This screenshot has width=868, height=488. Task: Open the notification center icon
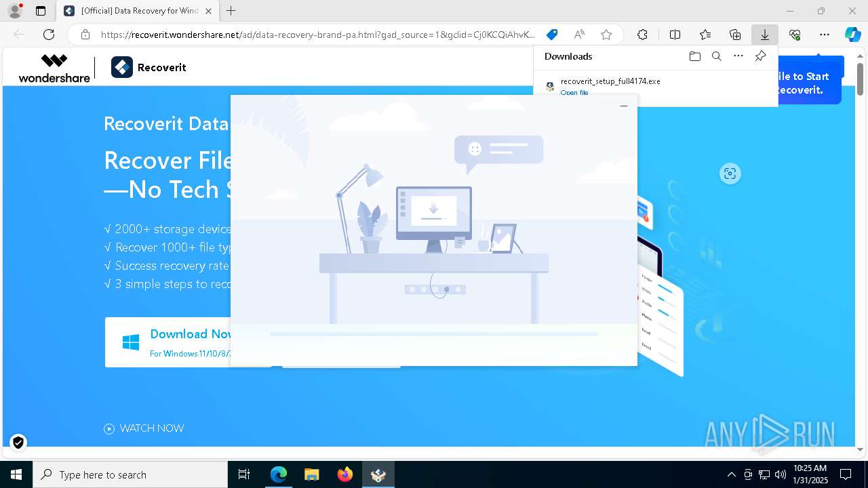846,474
